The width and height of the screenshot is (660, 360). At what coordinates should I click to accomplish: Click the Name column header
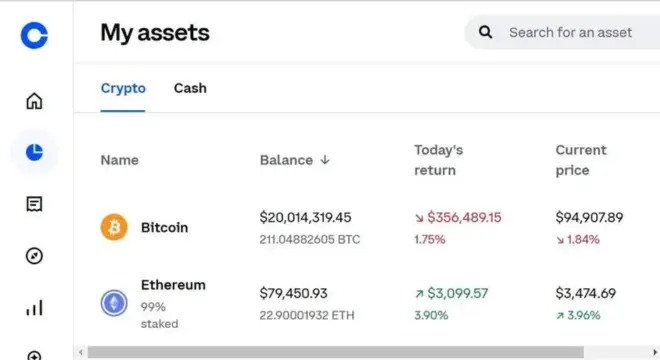pyautogui.click(x=120, y=160)
